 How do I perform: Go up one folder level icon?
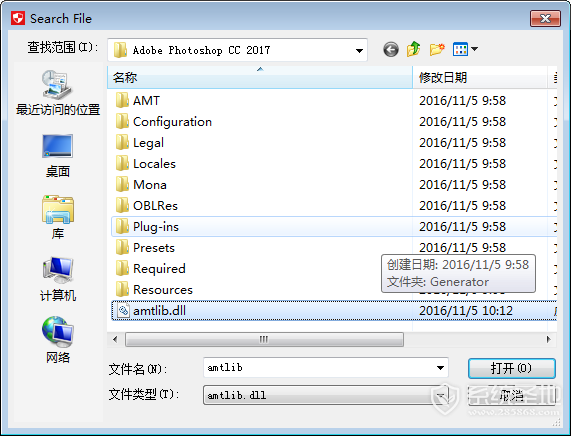click(x=414, y=49)
